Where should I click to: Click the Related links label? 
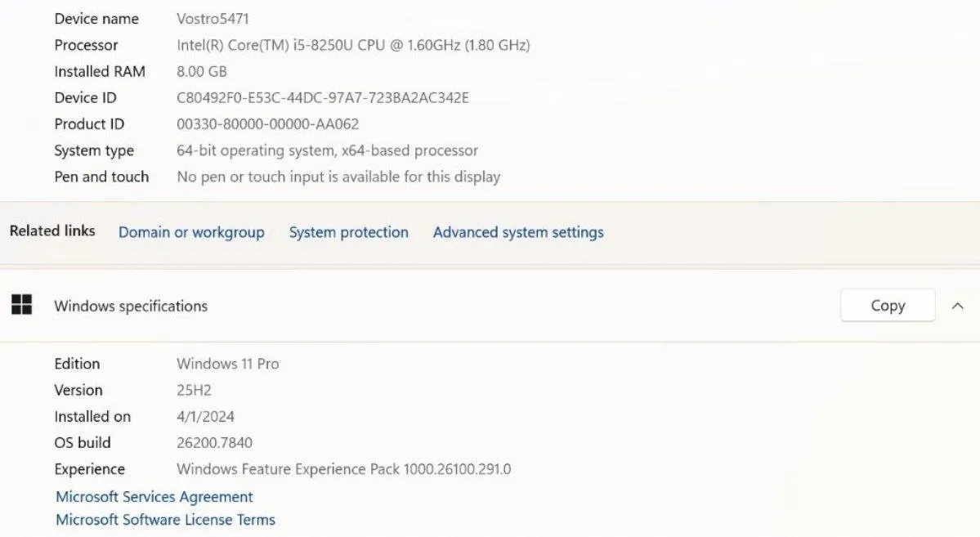[x=52, y=230]
